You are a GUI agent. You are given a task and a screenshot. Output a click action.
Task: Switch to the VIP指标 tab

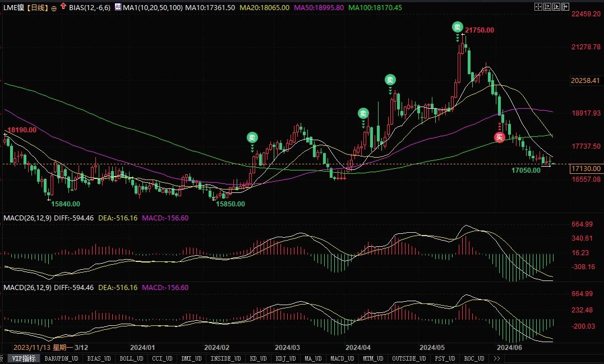pos(24,358)
